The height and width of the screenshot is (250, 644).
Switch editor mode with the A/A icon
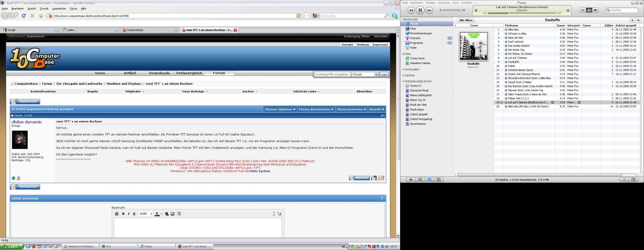[279, 214]
